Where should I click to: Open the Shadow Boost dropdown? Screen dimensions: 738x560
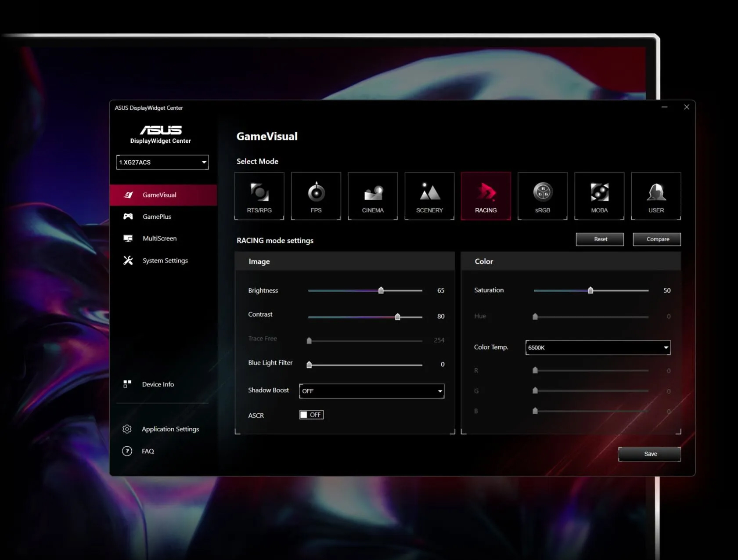[x=371, y=391]
